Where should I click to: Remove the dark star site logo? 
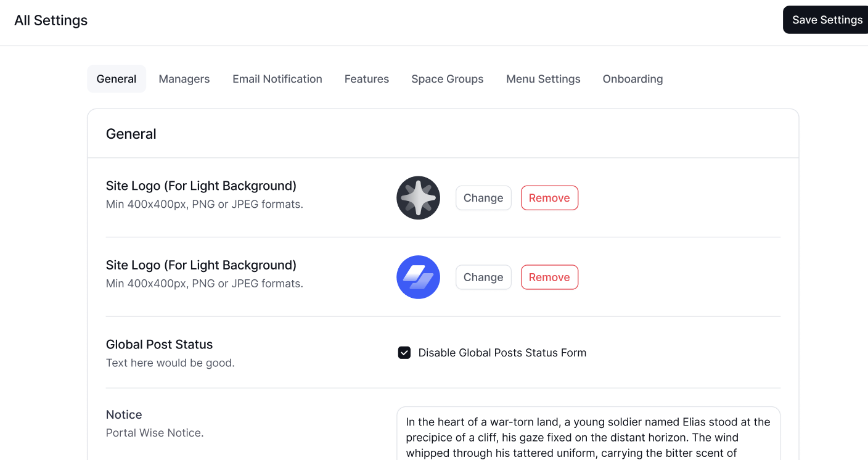[549, 197]
